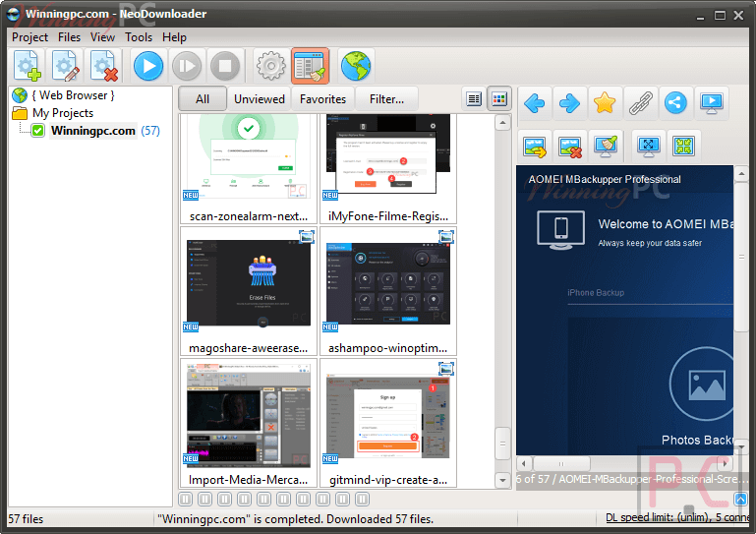Select the Unviewed filter tab
Image resolution: width=756 pixels, height=534 pixels.
259,99
